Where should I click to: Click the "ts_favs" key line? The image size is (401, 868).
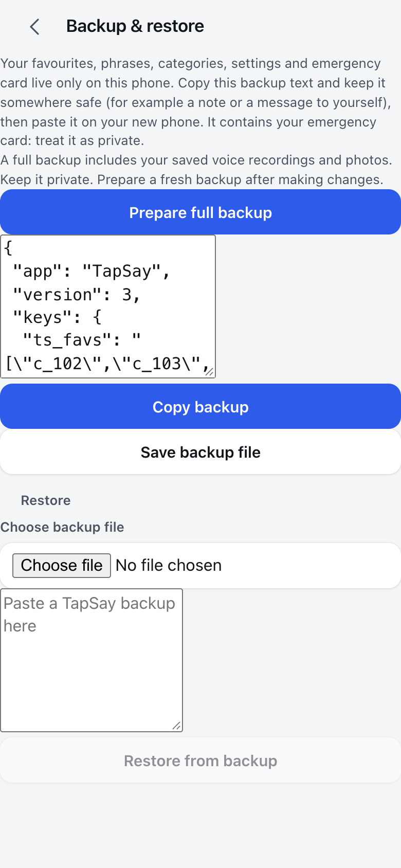(82, 340)
